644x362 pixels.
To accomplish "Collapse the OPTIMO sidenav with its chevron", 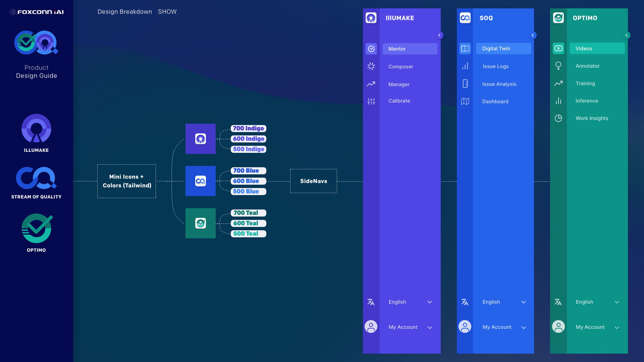I will tap(627, 35).
